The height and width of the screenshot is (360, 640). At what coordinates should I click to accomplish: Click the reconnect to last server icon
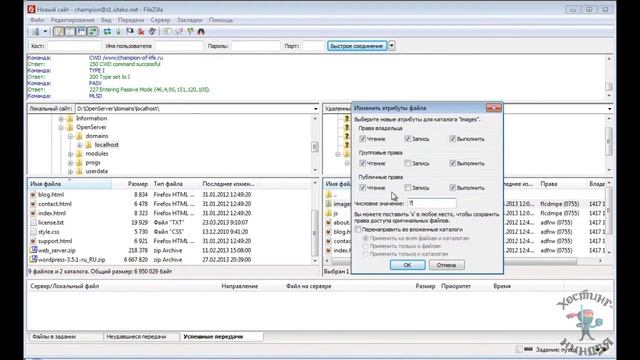click(152, 31)
